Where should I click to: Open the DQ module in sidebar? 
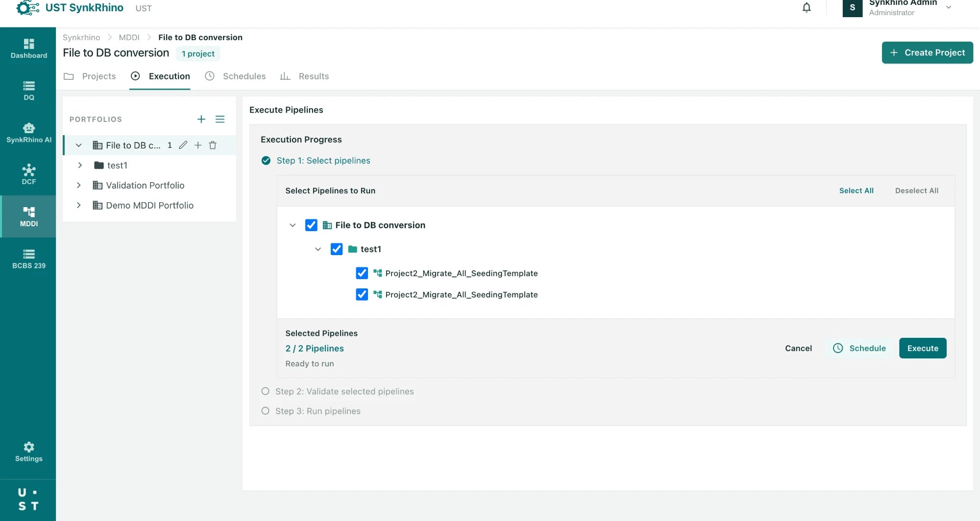28,91
